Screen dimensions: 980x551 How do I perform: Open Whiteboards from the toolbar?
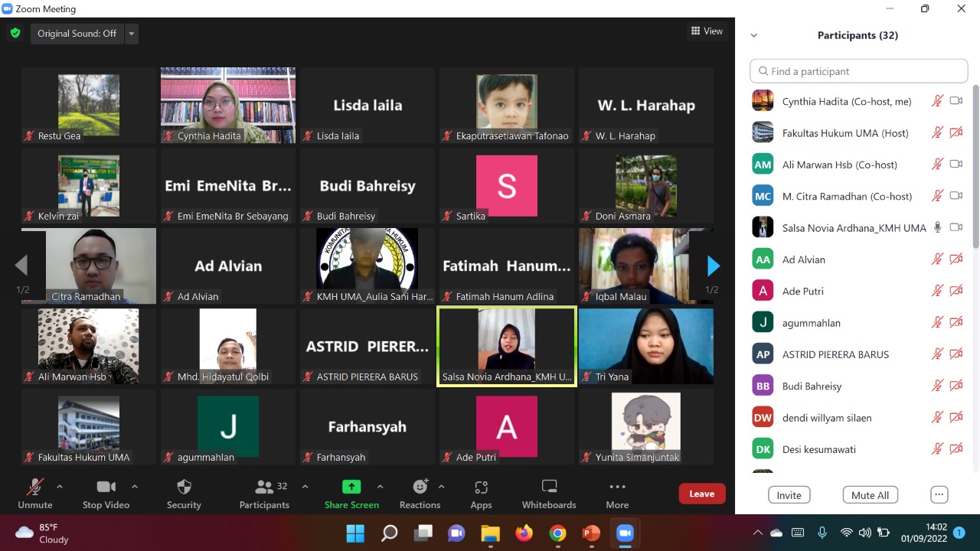[549, 494]
